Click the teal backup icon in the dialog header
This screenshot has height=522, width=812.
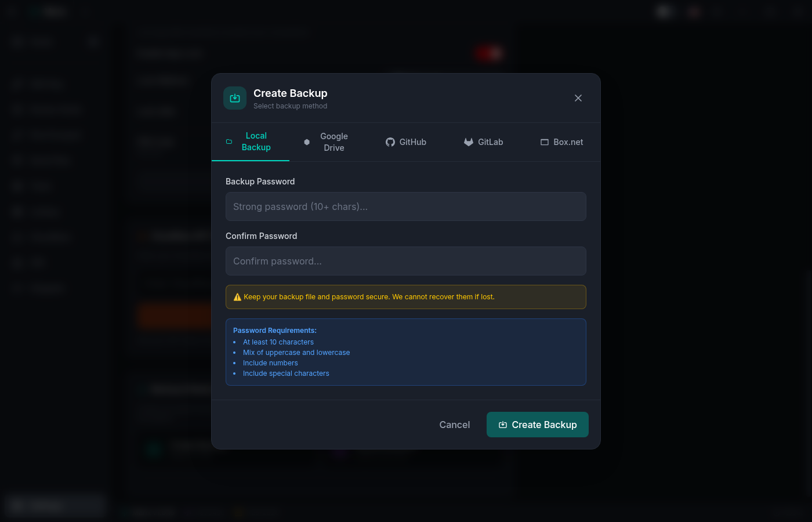234,98
